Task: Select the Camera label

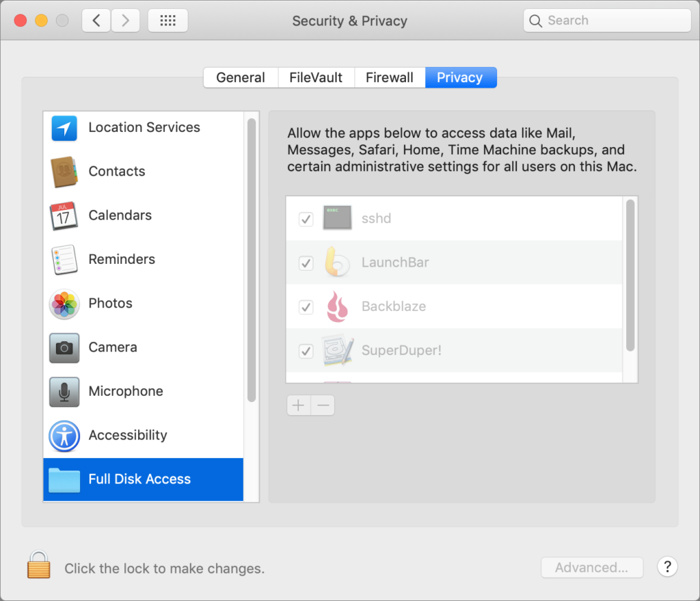Action: click(x=113, y=347)
